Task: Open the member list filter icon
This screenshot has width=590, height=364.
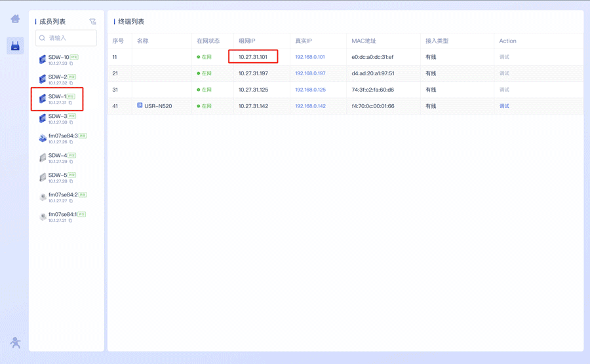Action: click(x=92, y=22)
